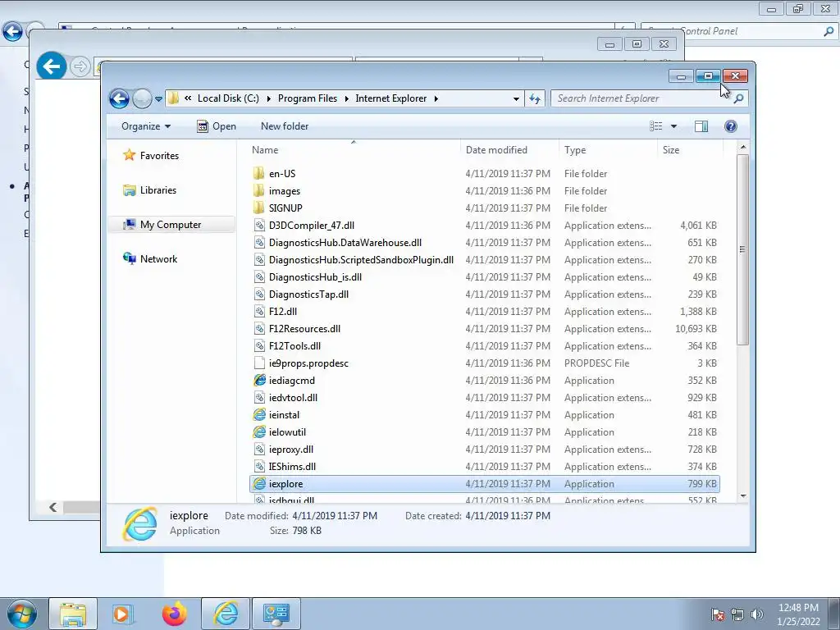
Task: Click the volume speaker tray icon
Action: click(x=756, y=614)
